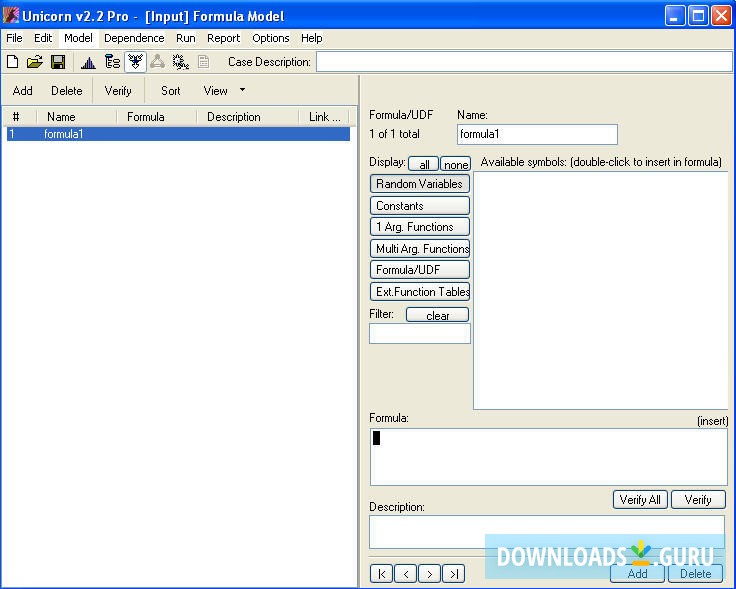Click the New file toolbar icon
The height and width of the screenshot is (589, 736).
click(x=13, y=62)
